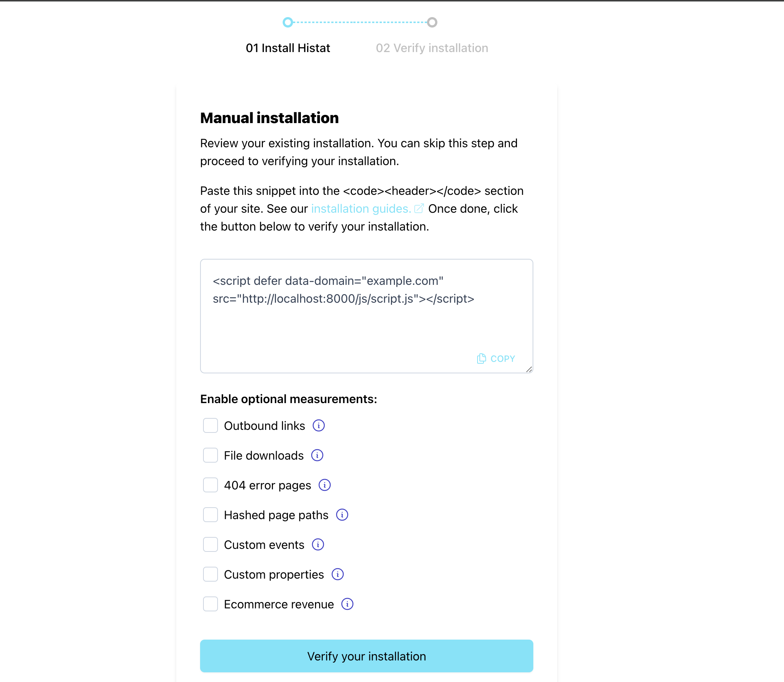Image resolution: width=784 pixels, height=682 pixels.
Task: Toggle the Custom events checkbox
Action: pyautogui.click(x=210, y=545)
